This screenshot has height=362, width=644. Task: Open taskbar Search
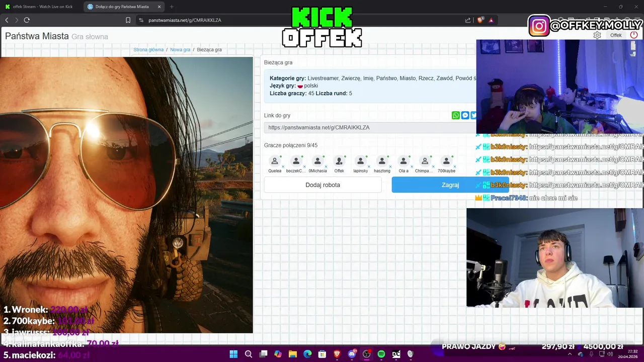coord(249,354)
